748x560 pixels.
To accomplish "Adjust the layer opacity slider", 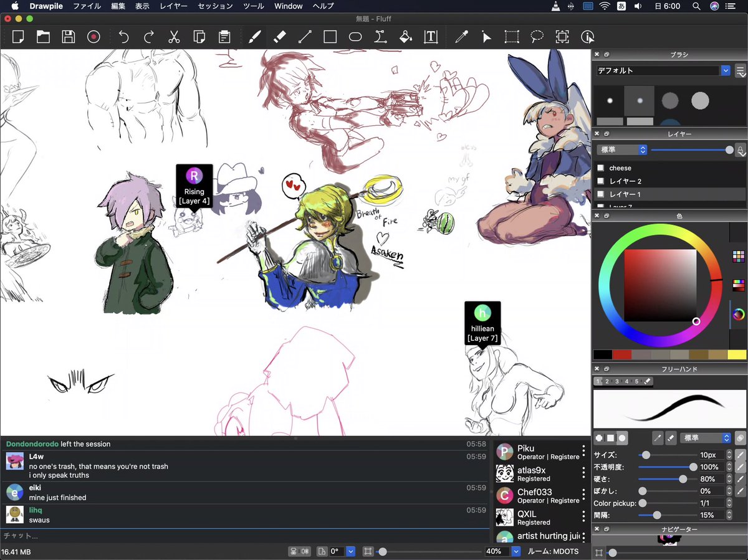I will [x=692, y=150].
